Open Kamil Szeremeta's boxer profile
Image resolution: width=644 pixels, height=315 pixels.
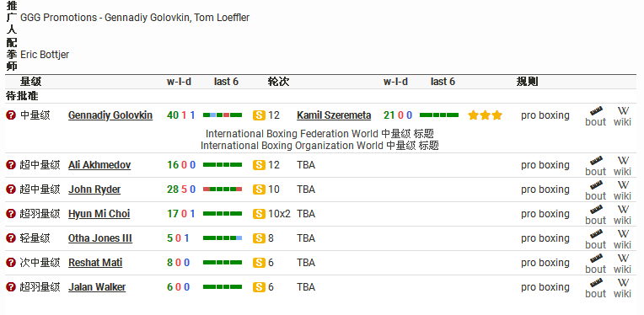coord(334,115)
